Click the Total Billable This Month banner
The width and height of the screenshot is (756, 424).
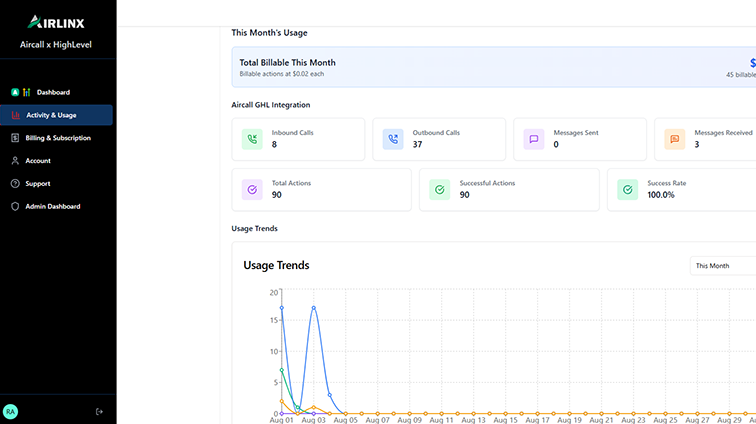click(x=494, y=67)
